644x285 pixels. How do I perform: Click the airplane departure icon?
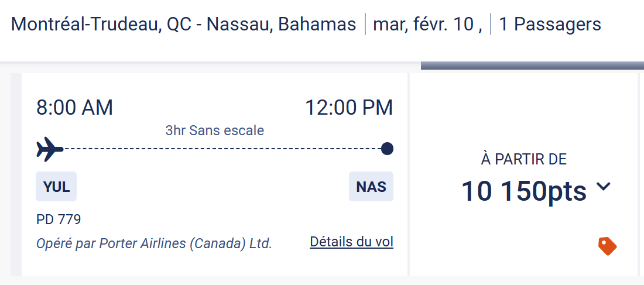pos(49,149)
